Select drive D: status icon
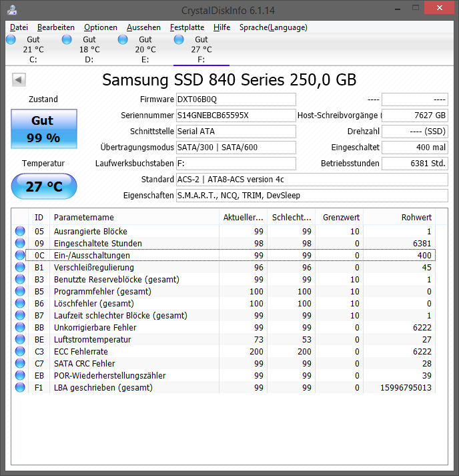Viewport: 459px width, 476px height. pyautogui.click(x=67, y=39)
